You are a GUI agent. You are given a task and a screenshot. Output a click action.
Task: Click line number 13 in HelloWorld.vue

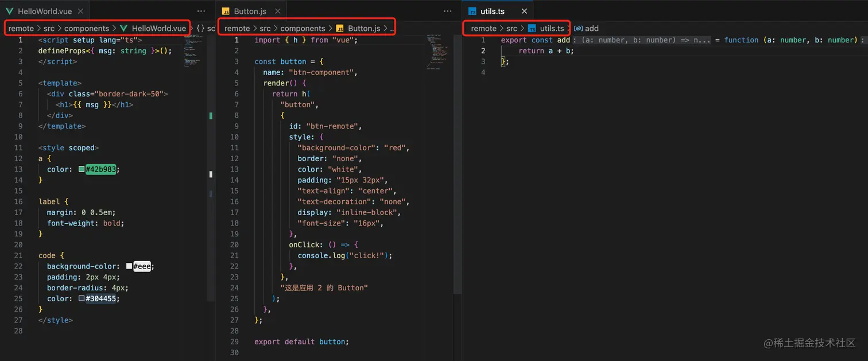(x=18, y=169)
